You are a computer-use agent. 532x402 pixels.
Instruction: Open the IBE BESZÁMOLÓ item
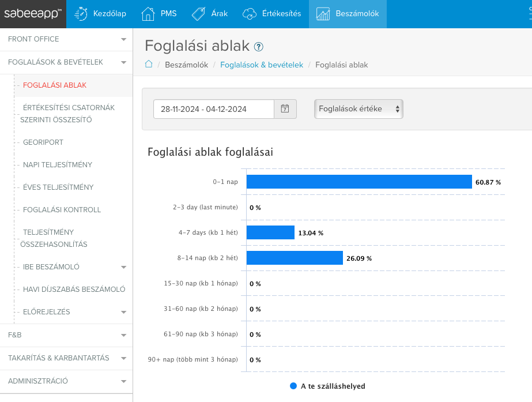tap(51, 267)
